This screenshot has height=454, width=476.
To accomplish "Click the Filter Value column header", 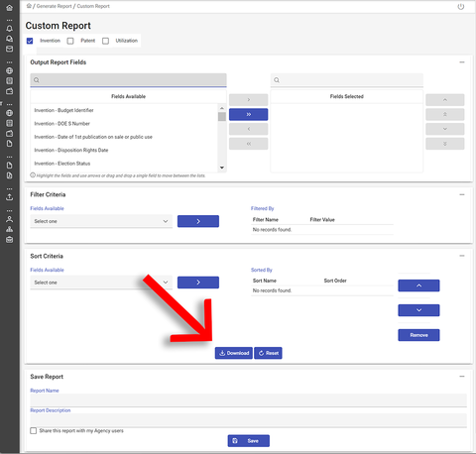I will coord(322,220).
